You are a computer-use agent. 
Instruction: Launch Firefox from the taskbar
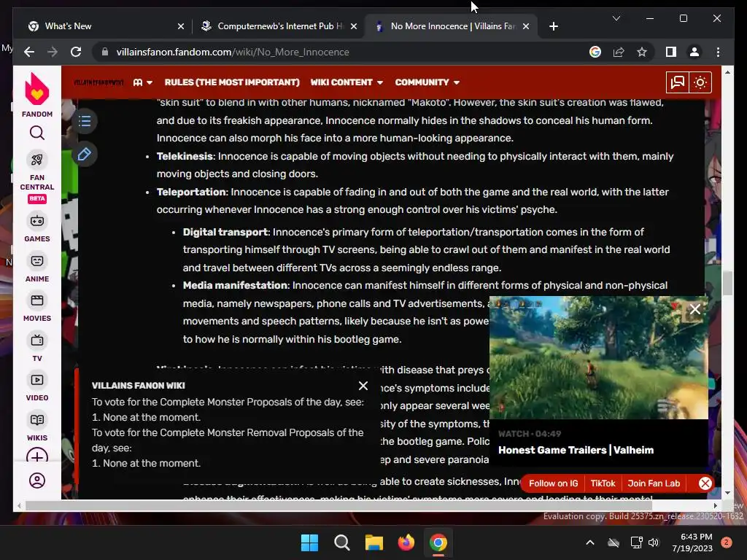click(x=406, y=542)
